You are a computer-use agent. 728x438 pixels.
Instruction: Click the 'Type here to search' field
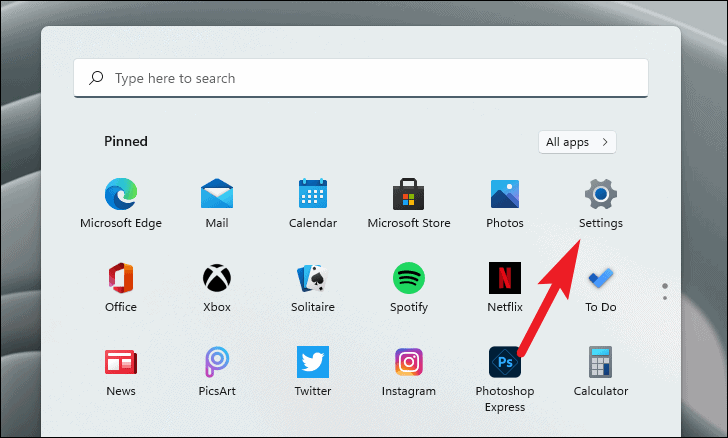[361, 78]
